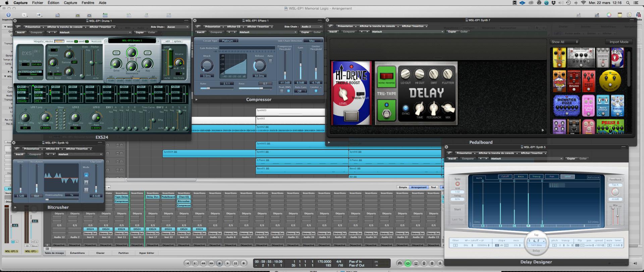Click the Delay Designer Feedback knob
Screen dimensions: 644x272
click(615, 192)
